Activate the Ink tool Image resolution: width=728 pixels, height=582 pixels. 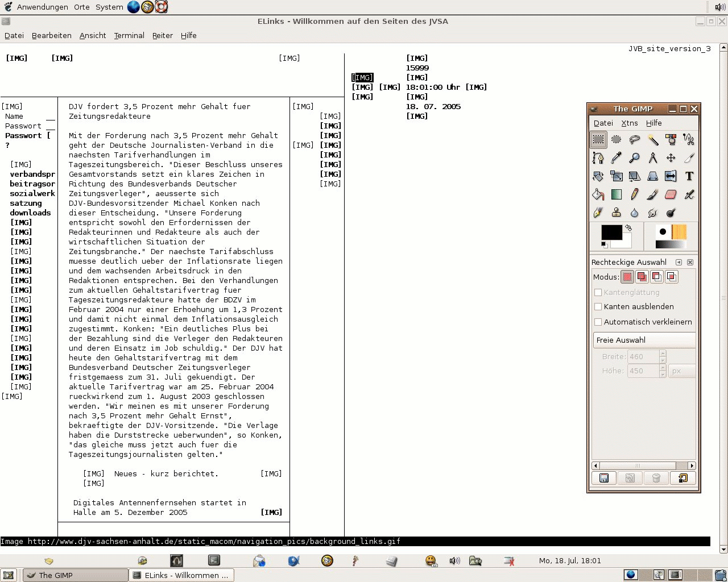click(598, 213)
